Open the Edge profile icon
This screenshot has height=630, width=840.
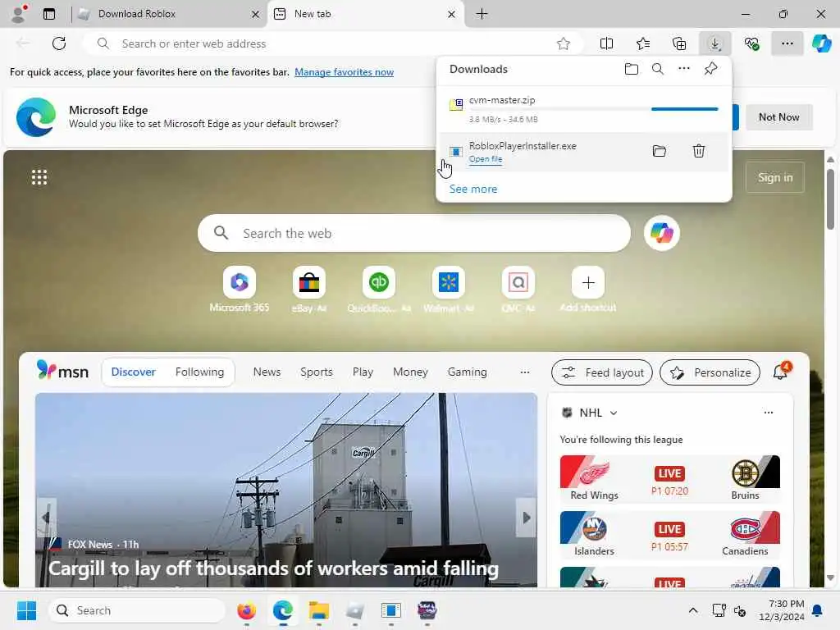point(18,13)
